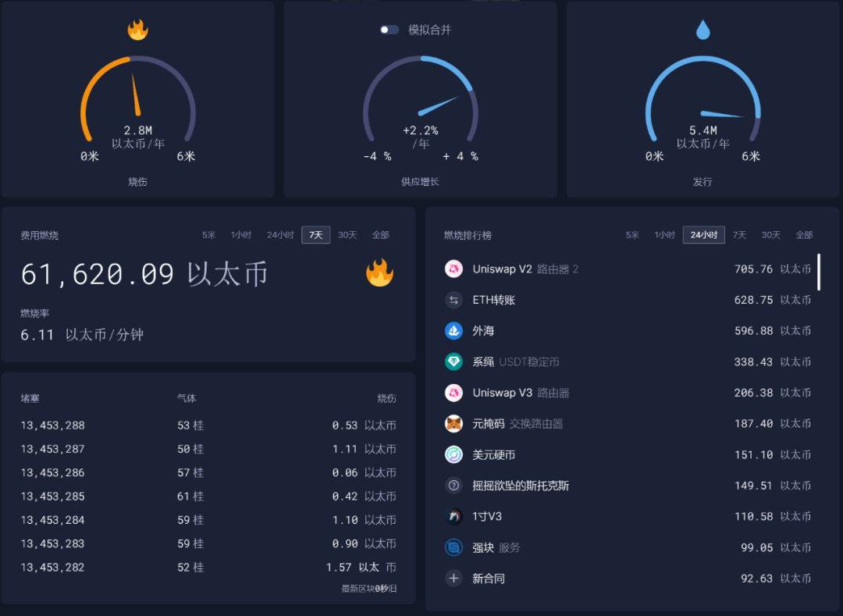Open the Uniswap V2 路由器 2 entry
The width and height of the screenshot is (843, 616).
click(628, 269)
